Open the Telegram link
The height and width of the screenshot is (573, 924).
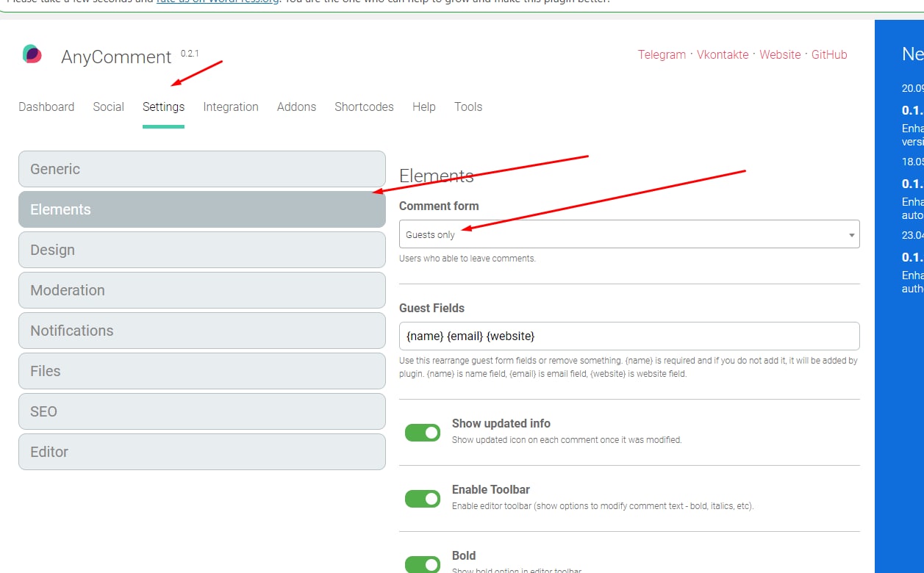point(662,54)
